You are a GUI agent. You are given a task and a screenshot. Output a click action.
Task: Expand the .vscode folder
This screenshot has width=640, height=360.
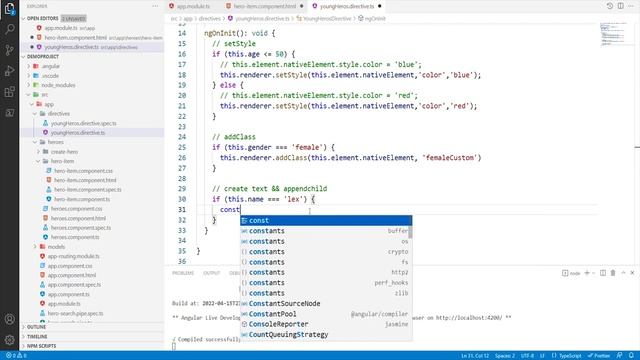[x=50, y=76]
